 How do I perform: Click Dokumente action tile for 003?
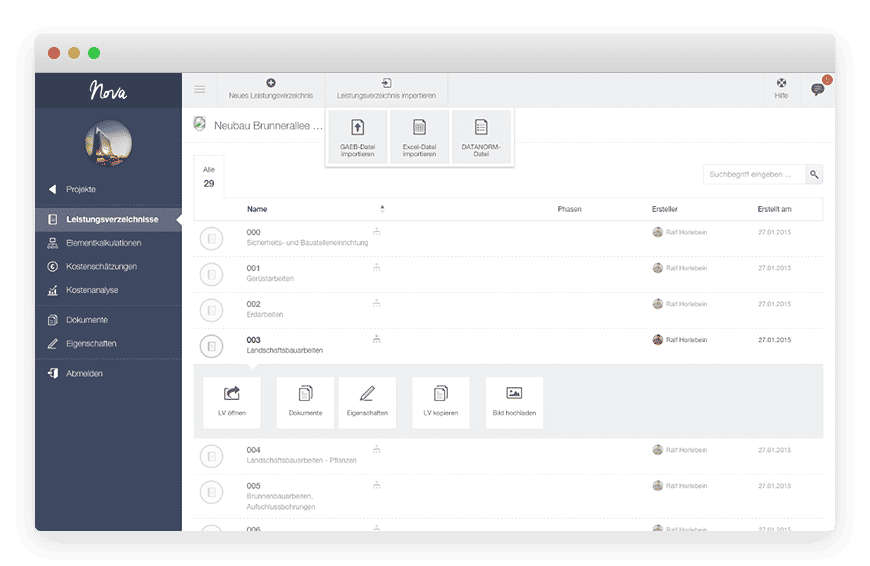[x=305, y=402]
